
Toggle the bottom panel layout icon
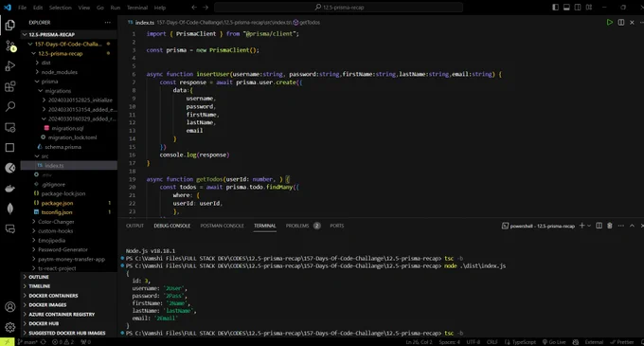pyautogui.click(x=566, y=8)
